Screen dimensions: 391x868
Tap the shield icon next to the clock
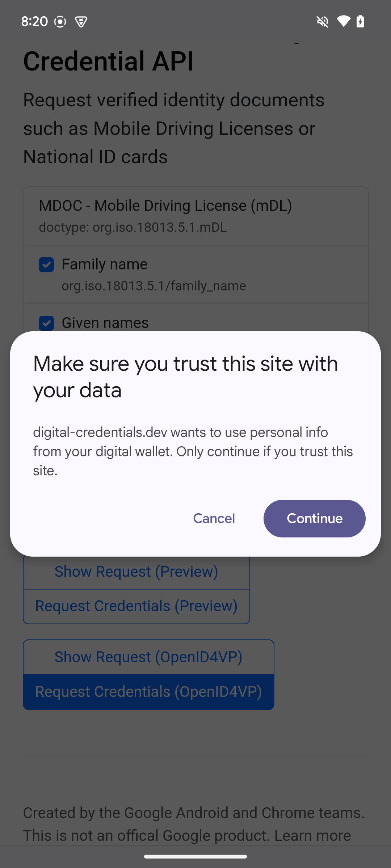pyautogui.click(x=80, y=22)
